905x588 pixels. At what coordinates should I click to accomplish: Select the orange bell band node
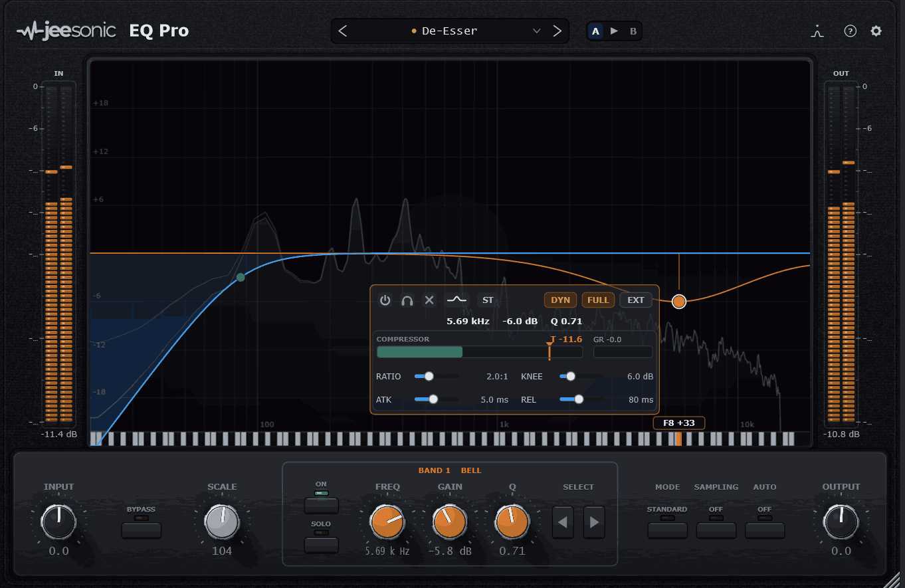point(678,302)
